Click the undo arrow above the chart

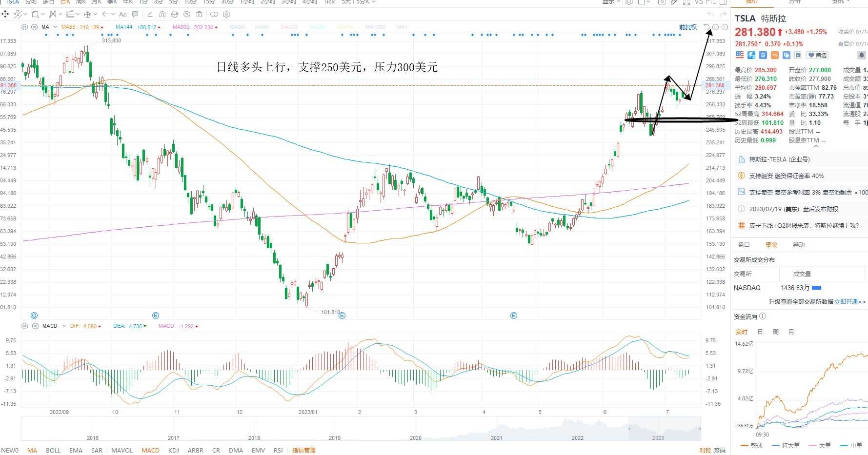click(x=710, y=14)
